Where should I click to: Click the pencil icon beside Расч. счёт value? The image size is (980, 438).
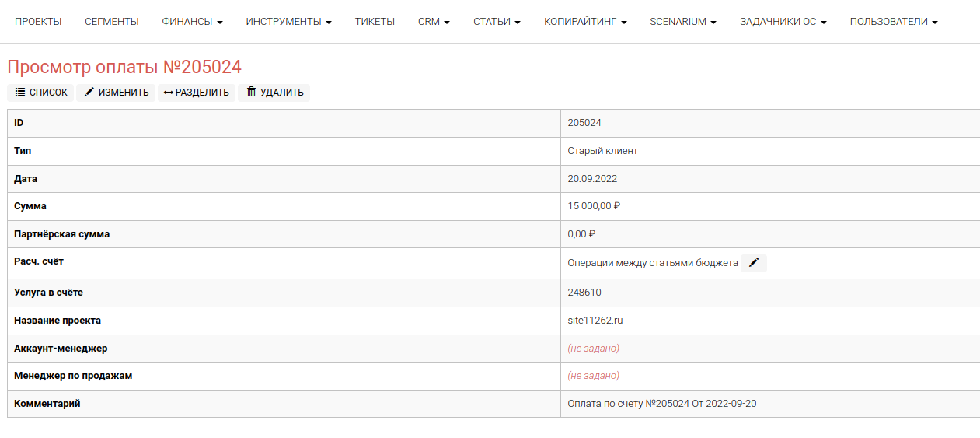[753, 263]
